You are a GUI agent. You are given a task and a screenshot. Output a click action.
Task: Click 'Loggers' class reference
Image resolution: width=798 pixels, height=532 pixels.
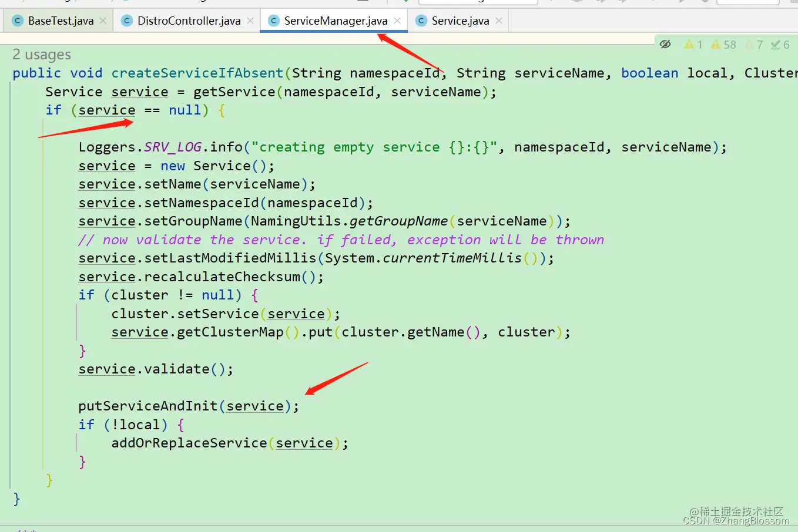107,147
